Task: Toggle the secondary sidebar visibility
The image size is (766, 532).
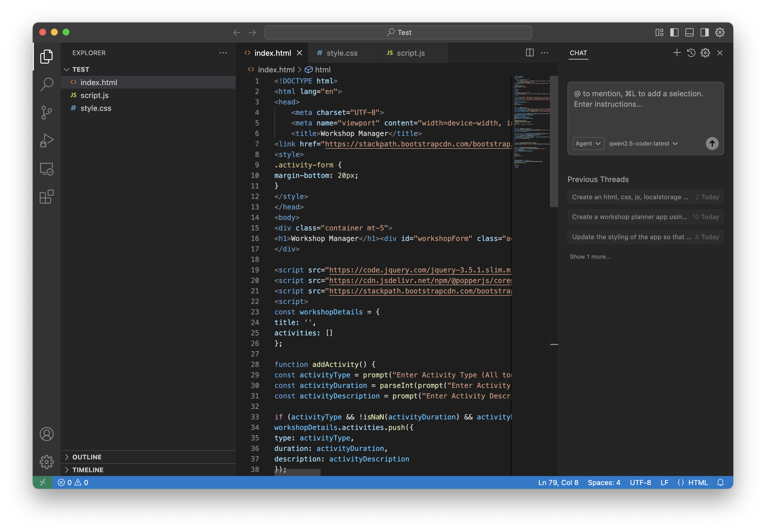Action: (x=704, y=32)
